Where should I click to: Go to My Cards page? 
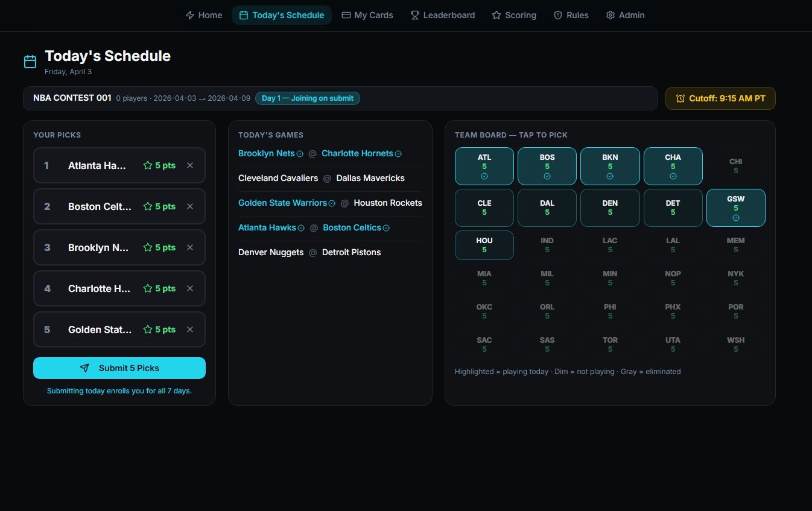tap(367, 15)
